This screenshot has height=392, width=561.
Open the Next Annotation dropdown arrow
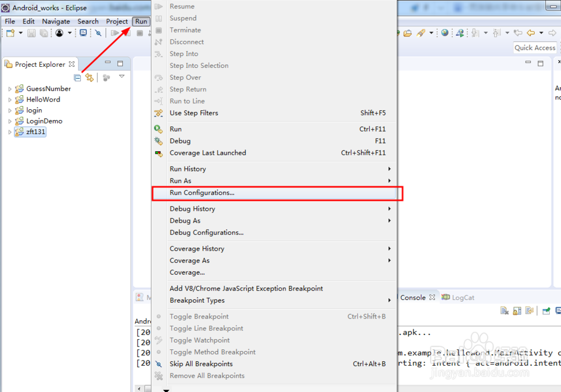(x=485, y=33)
